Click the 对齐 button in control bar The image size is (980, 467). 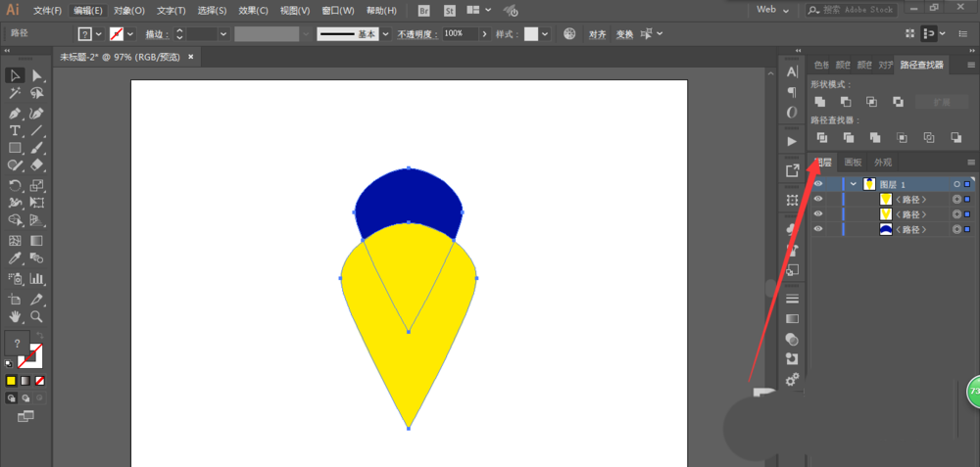pyautogui.click(x=598, y=33)
